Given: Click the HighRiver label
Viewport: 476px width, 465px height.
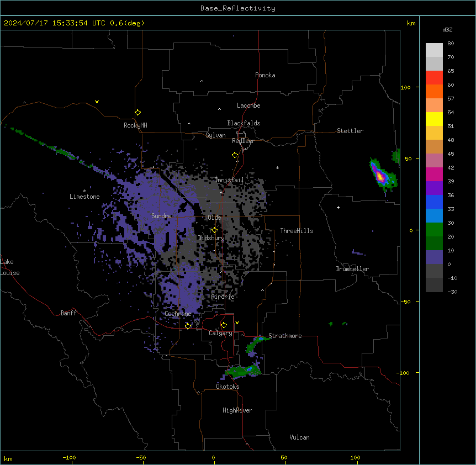Looking at the screenshot, I should [x=237, y=410].
